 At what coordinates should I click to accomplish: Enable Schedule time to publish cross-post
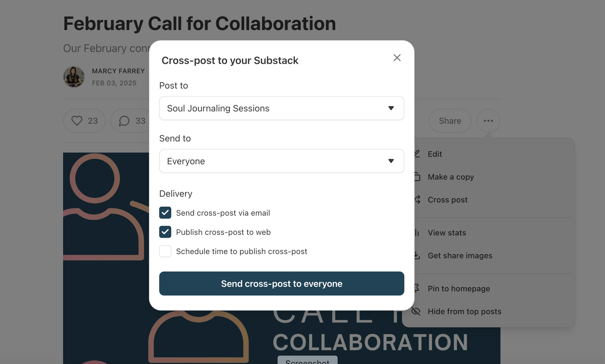click(165, 251)
